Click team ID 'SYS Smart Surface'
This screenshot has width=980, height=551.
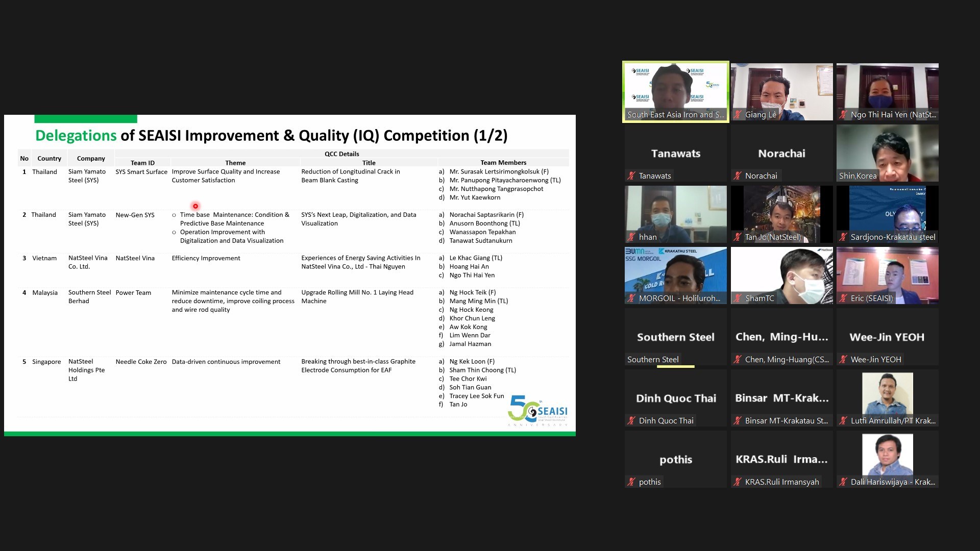pos(141,172)
